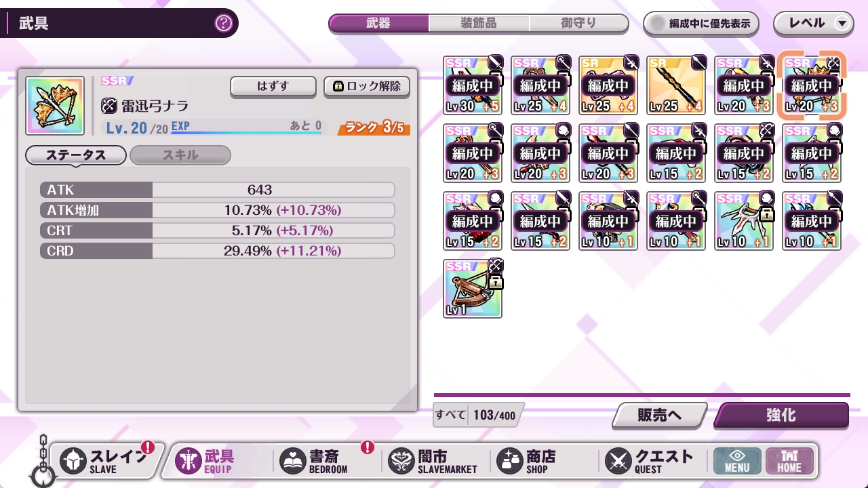Image resolution: width=868 pixels, height=488 pixels.
Task: Switch to the 装飾品 tab
Action: tap(479, 23)
